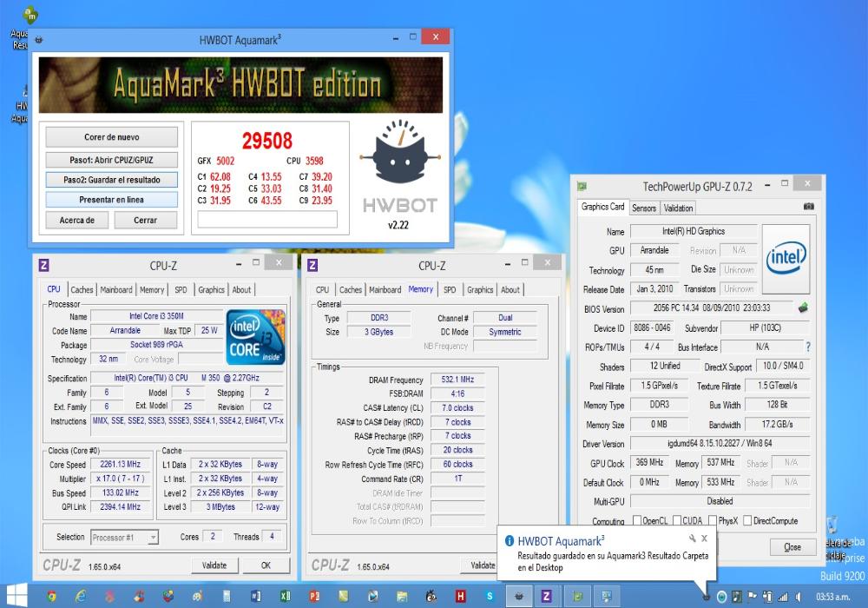
Task: Click the 29508 Aquamark total score
Action: 266,141
